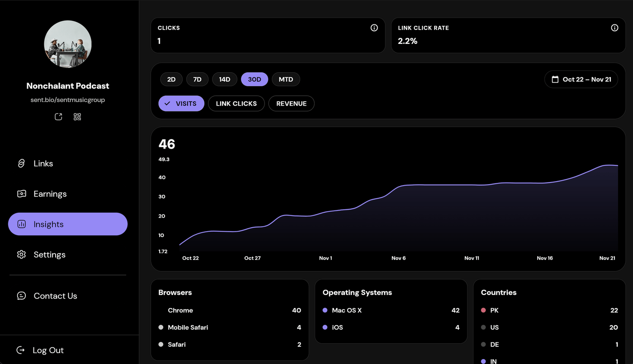Click the Clicks info icon

pos(374,28)
